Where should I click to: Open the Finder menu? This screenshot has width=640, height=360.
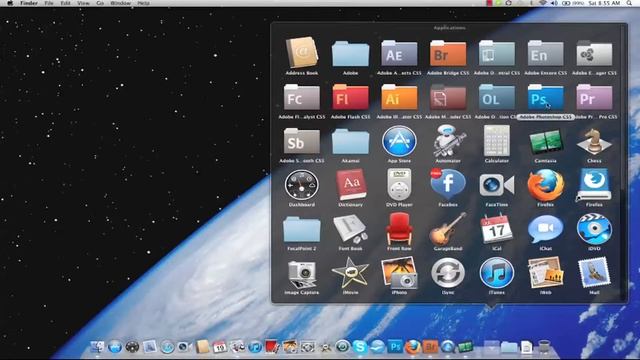[x=29, y=3]
